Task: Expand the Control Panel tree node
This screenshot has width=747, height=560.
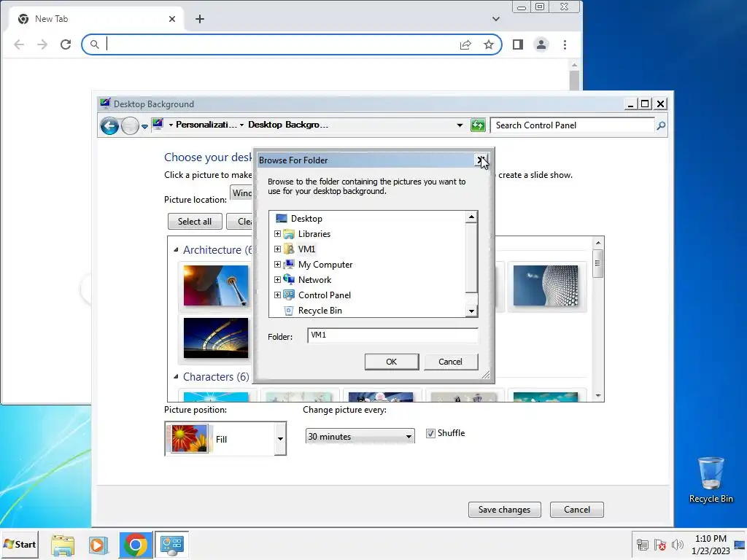Action: (x=277, y=295)
